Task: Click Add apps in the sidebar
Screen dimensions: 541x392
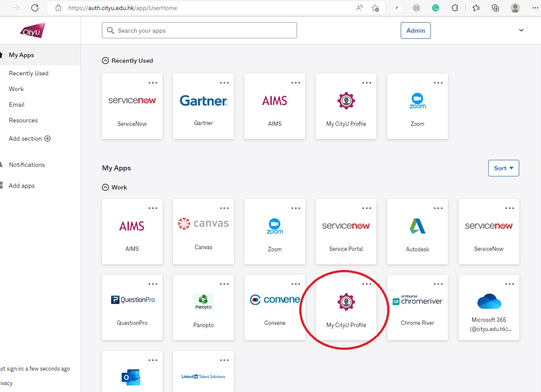Action: tap(22, 186)
